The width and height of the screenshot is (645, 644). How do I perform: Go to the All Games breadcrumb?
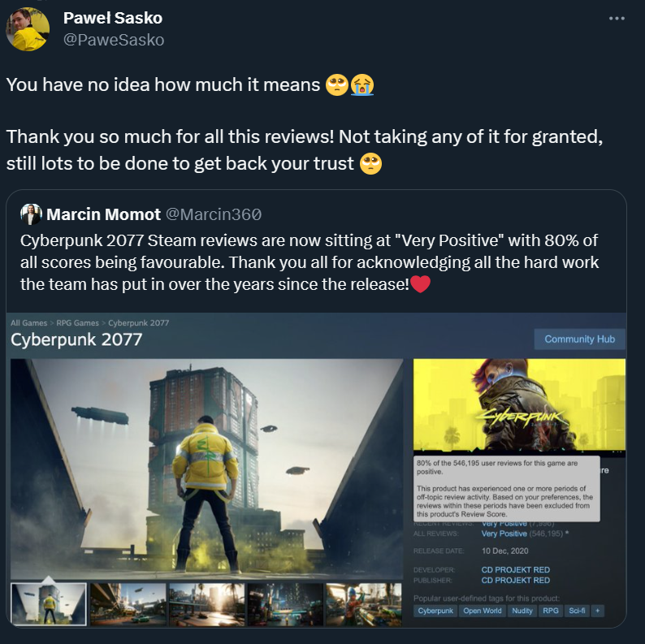[x=28, y=323]
